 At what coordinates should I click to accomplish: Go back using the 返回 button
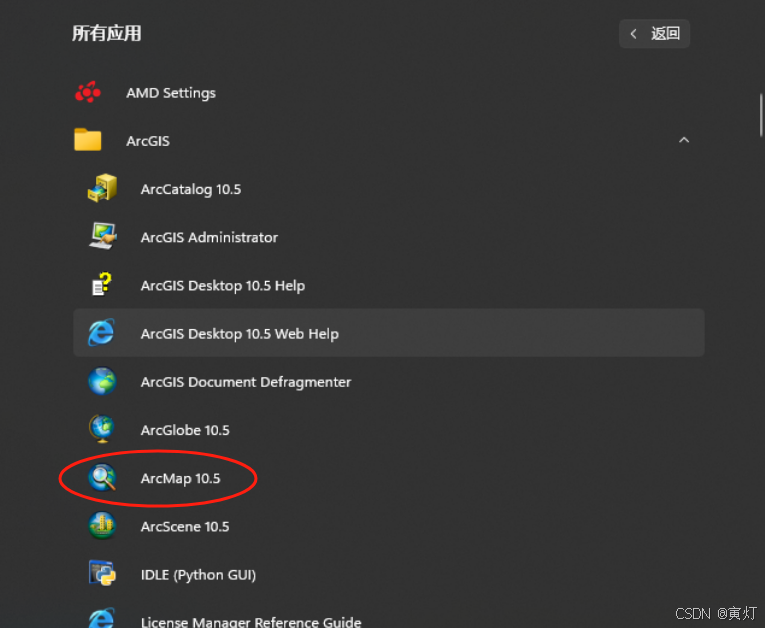[654, 34]
